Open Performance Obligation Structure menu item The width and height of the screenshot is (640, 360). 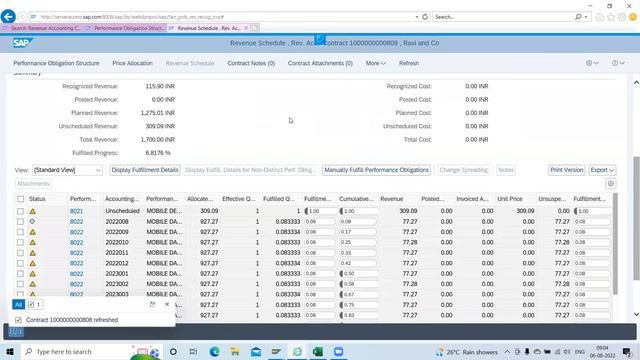(56, 63)
